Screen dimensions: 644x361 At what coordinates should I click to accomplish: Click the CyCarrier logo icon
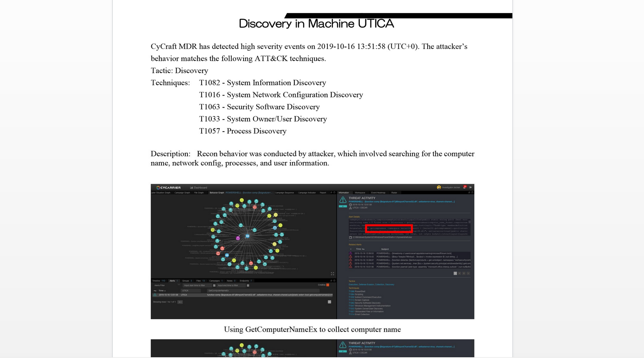(x=158, y=188)
